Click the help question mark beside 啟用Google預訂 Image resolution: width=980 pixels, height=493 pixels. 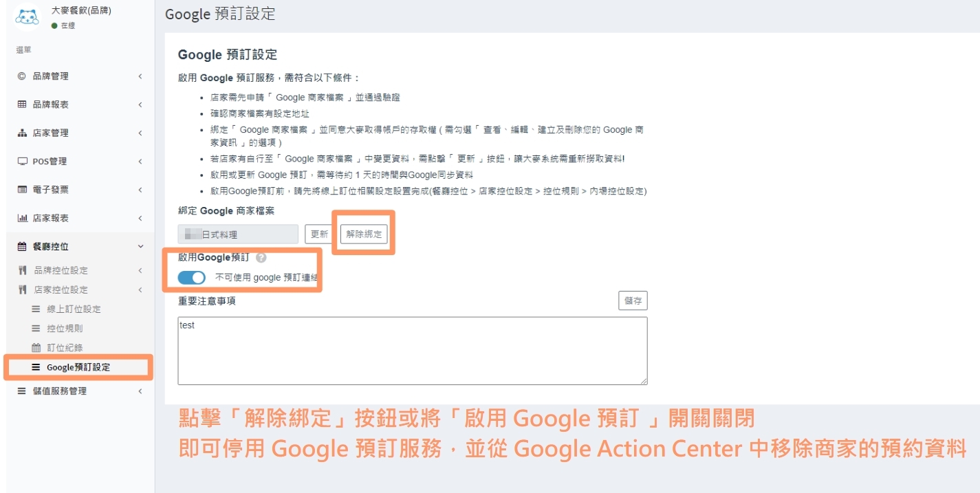[261, 259]
